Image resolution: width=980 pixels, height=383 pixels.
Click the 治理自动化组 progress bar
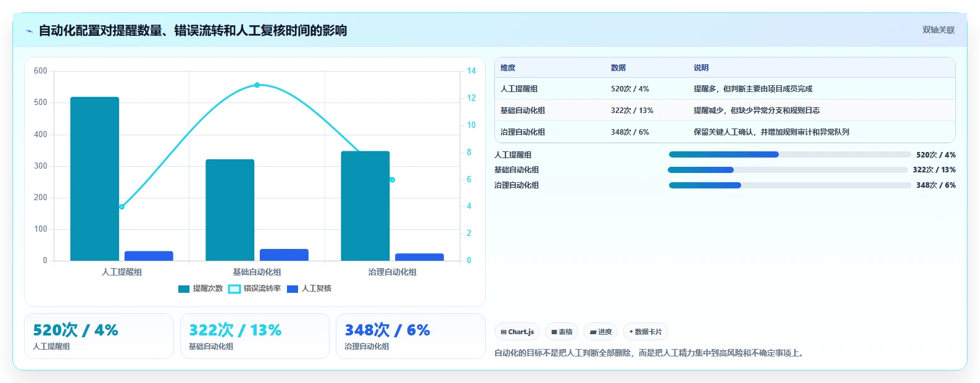790,185
